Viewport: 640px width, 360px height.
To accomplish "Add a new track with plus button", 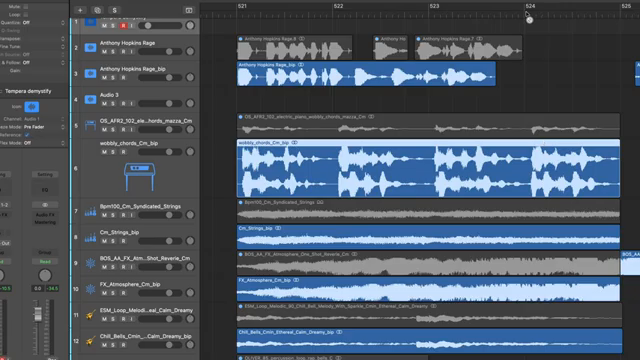I will tap(80, 10).
